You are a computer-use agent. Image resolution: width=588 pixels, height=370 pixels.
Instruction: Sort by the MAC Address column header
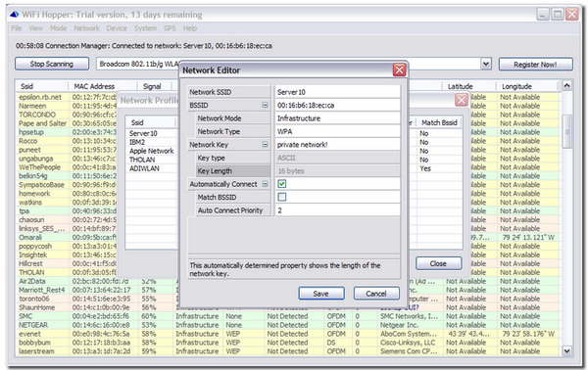coord(102,86)
